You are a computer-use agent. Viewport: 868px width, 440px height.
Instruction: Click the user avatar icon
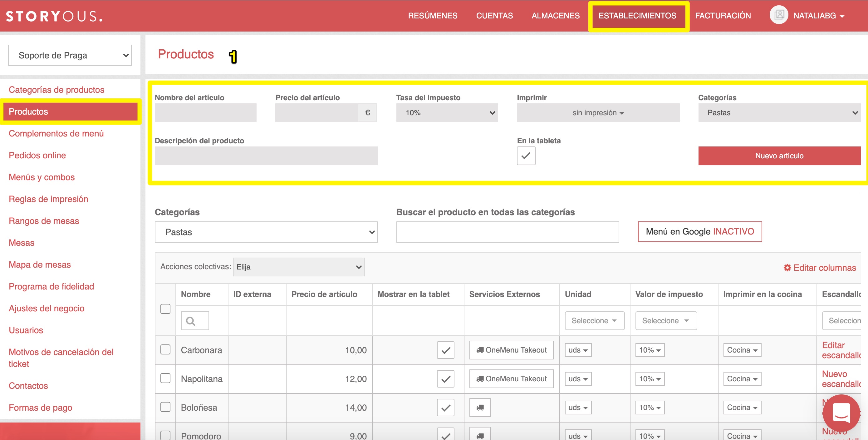(x=779, y=15)
